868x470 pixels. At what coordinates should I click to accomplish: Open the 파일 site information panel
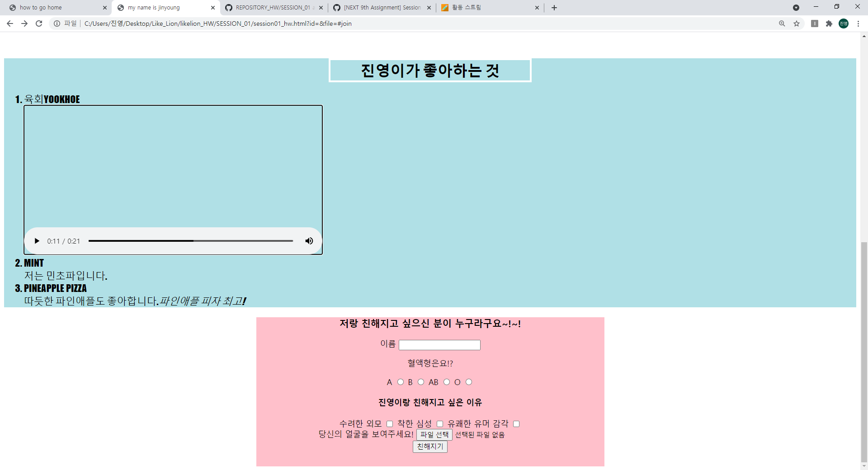click(57, 23)
